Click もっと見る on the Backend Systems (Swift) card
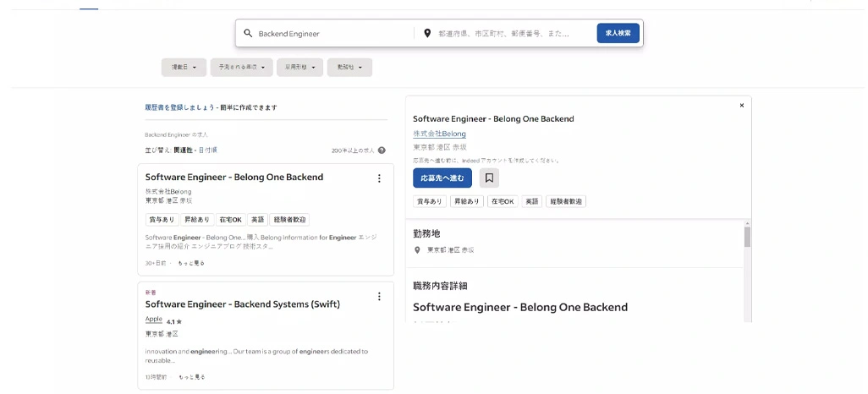 pyautogui.click(x=191, y=377)
